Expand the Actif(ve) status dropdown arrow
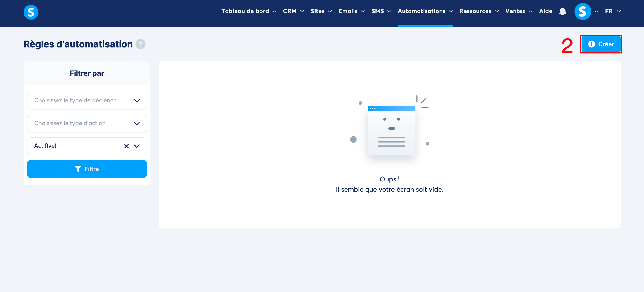The width and height of the screenshot is (644, 292). pyautogui.click(x=137, y=146)
